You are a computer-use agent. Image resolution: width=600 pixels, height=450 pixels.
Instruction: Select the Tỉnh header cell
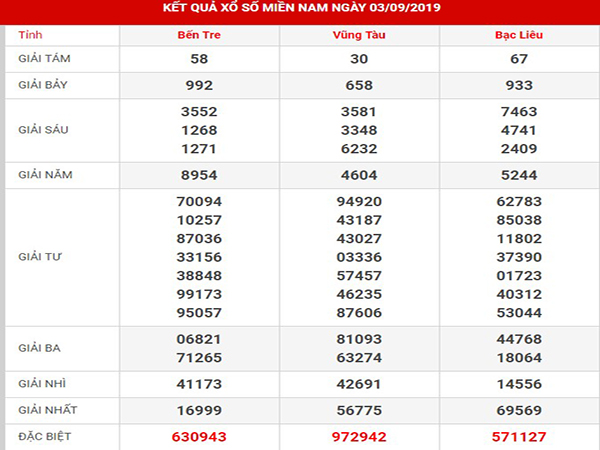click(x=31, y=35)
